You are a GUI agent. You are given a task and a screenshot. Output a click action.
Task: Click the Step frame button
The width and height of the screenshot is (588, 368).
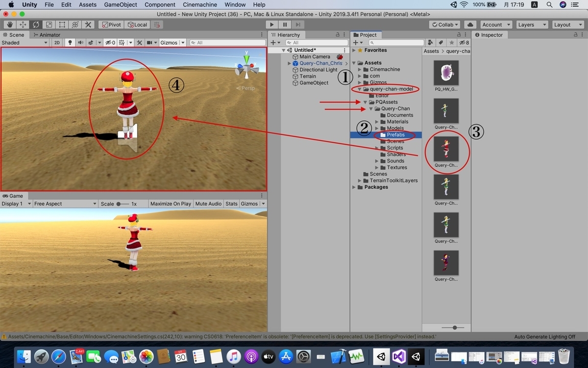click(298, 25)
